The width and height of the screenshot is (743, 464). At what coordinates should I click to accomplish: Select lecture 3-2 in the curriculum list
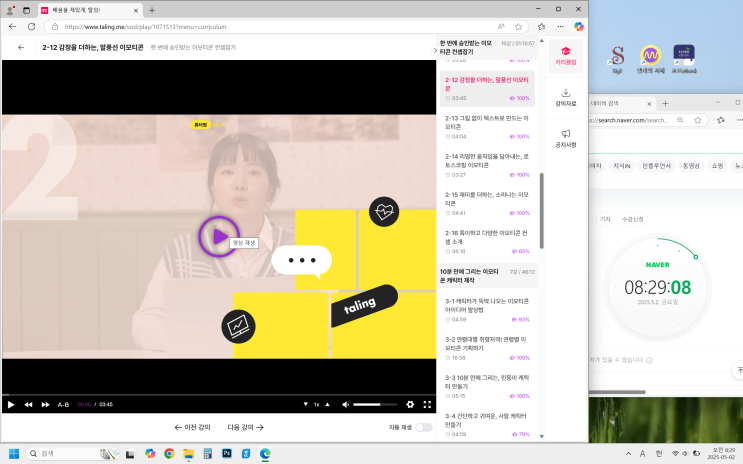(487, 348)
